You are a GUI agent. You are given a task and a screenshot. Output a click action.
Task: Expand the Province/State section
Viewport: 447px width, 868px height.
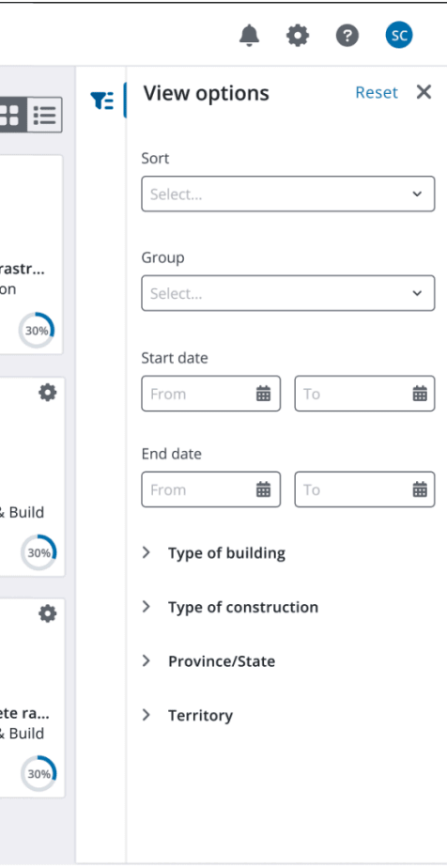pos(208,661)
